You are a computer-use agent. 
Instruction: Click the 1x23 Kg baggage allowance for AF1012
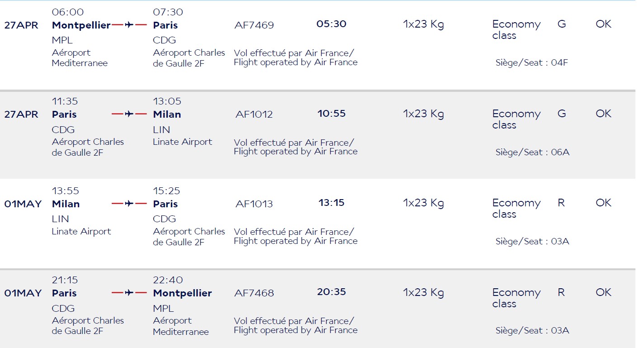click(x=423, y=114)
